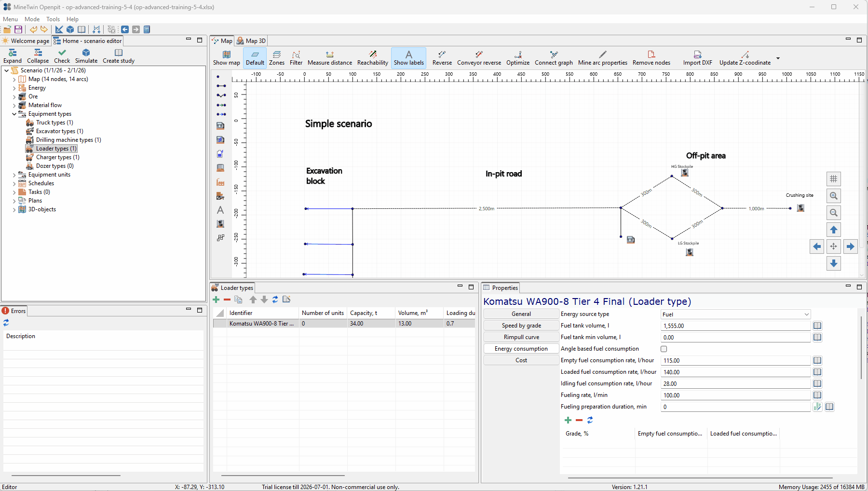Expand the Map tree node
This screenshot has height=491, width=868.
pos(14,79)
